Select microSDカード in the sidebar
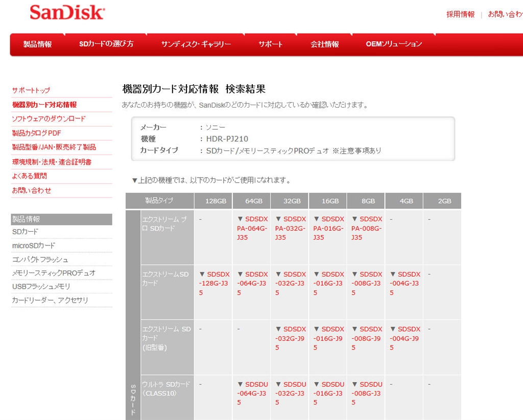This screenshot has width=523, height=420. (x=34, y=245)
